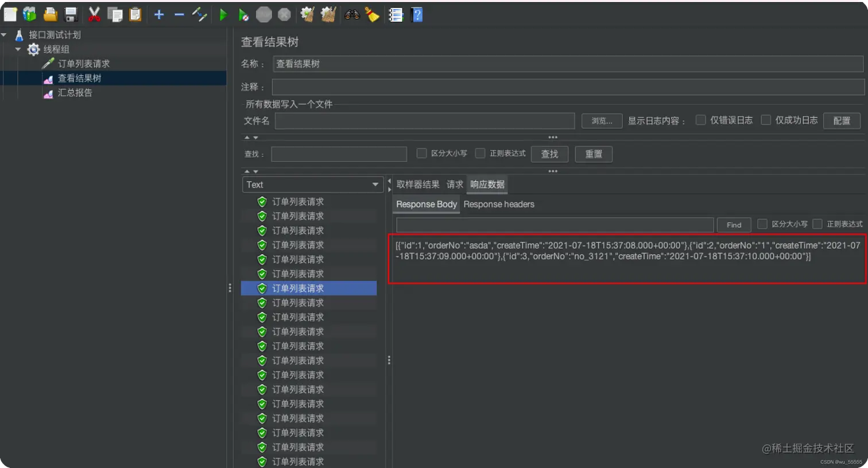
Task: Select the Response Body tab
Action: tap(427, 204)
